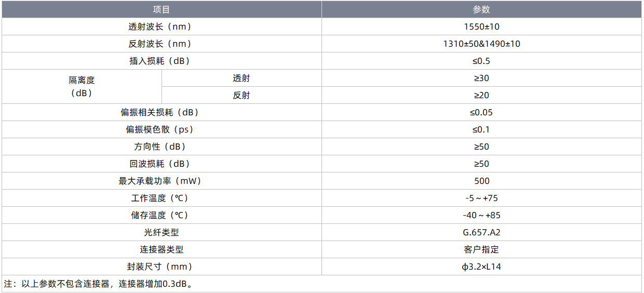The width and height of the screenshot is (644, 293).
Task: Select the ≤0.05 value cell
Action: tap(481, 112)
